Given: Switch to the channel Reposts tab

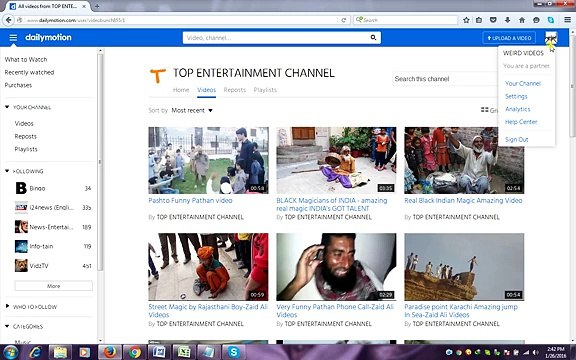Looking at the screenshot, I should 234,90.
